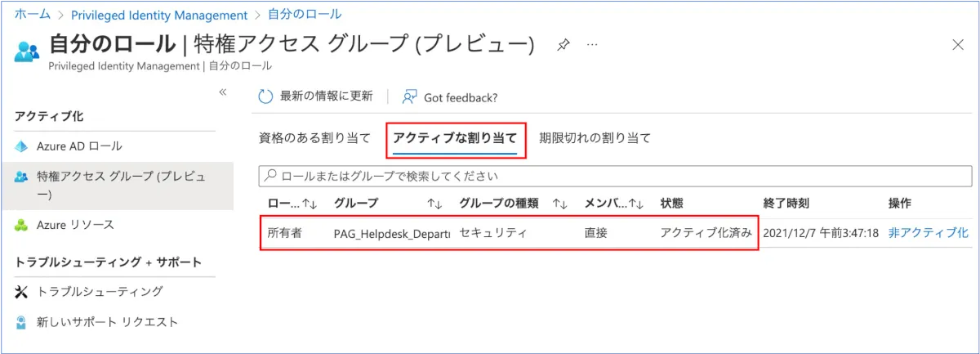Screen dimensions: 980x354
Task: Click アクティブ化 section heading
Action: [x=49, y=117]
